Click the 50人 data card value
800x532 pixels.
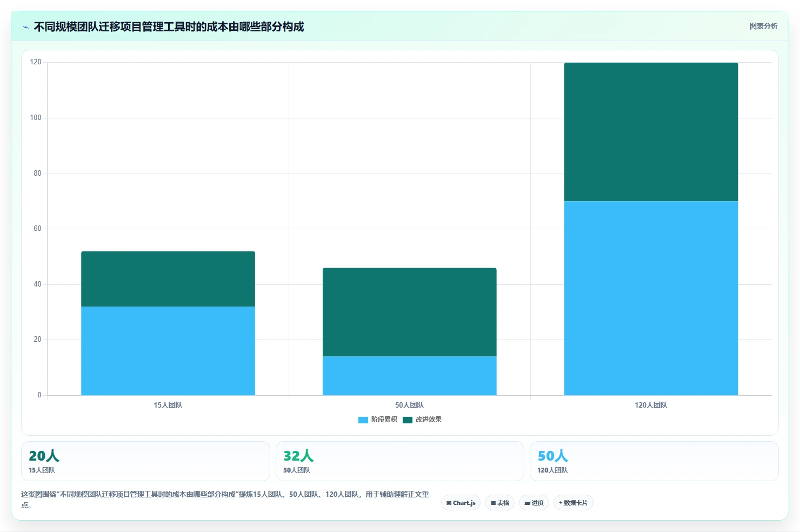click(x=552, y=456)
